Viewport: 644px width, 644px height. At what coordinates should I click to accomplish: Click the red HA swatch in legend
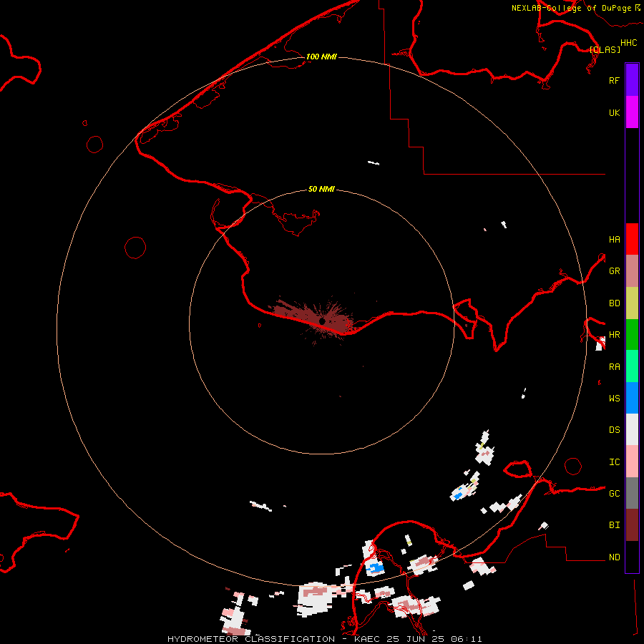[x=632, y=239]
